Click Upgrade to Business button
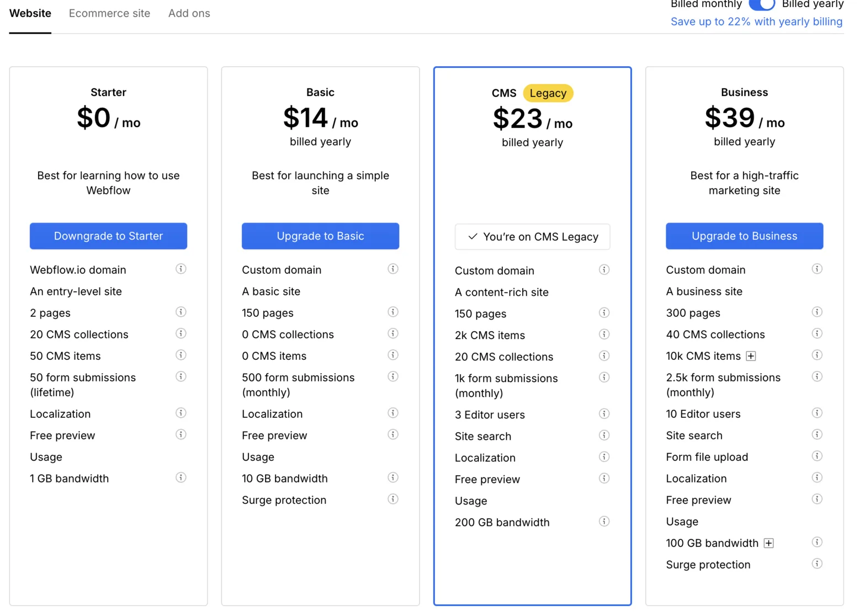The height and width of the screenshot is (616, 859). click(x=744, y=236)
